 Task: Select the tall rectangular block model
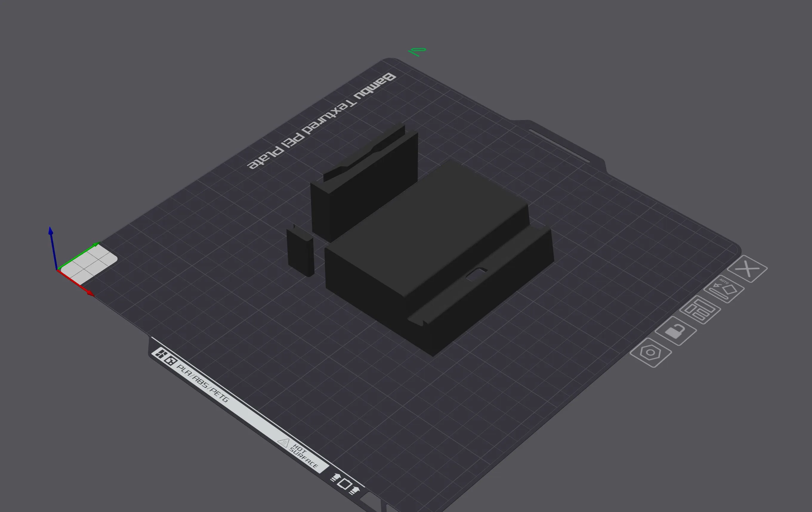(364, 182)
